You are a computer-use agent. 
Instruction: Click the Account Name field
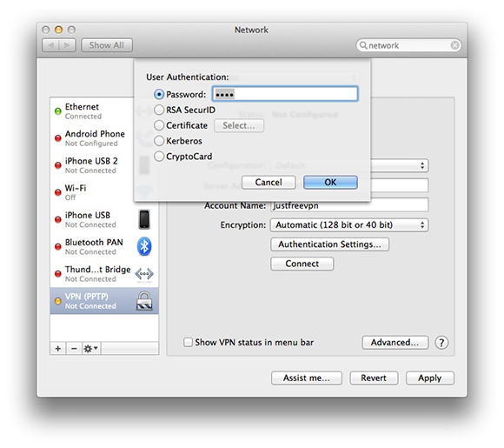[x=349, y=206]
